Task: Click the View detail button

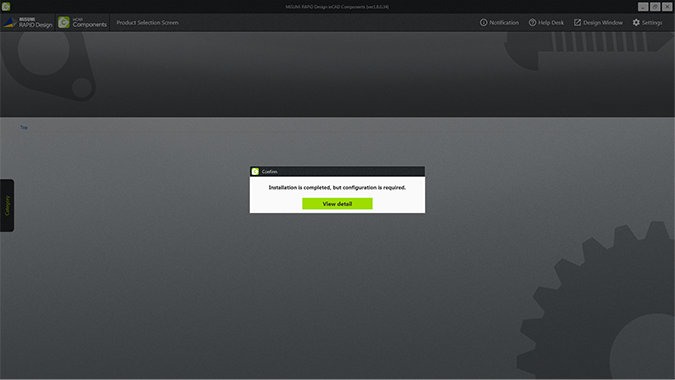Action: pos(337,204)
